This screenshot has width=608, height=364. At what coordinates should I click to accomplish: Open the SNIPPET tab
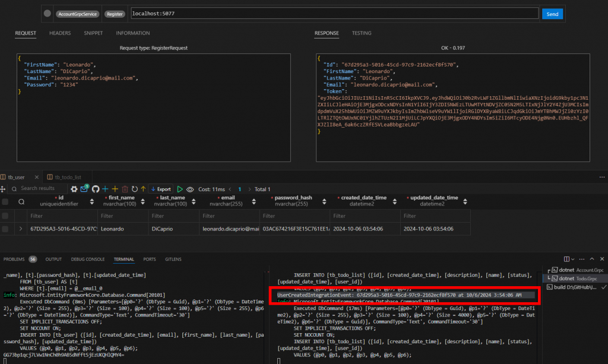point(93,33)
